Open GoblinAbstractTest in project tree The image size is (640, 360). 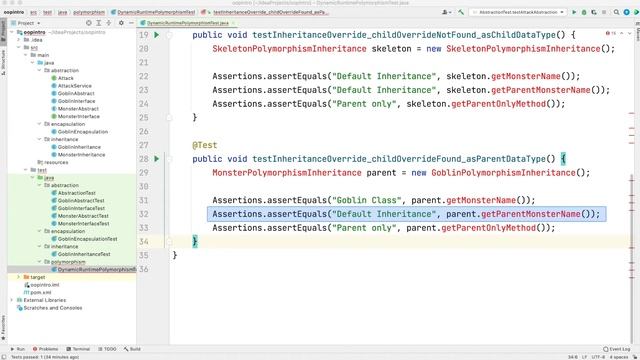78,201
